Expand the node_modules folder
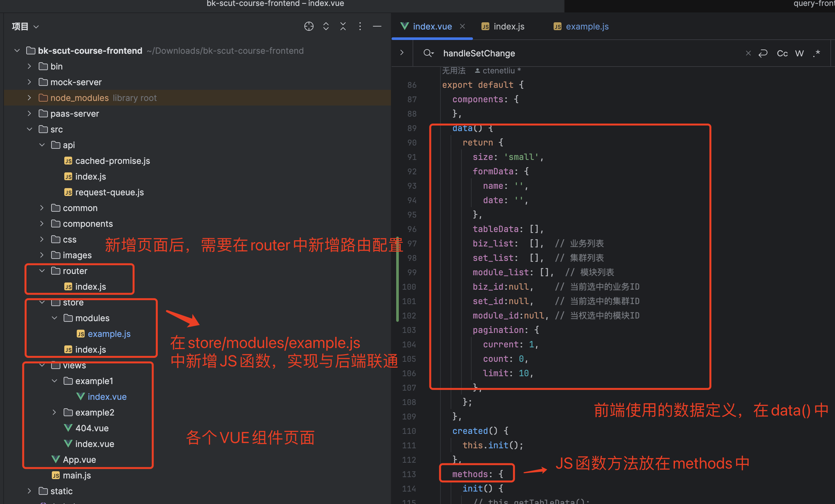This screenshot has width=835, height=504. pos(30,98)
